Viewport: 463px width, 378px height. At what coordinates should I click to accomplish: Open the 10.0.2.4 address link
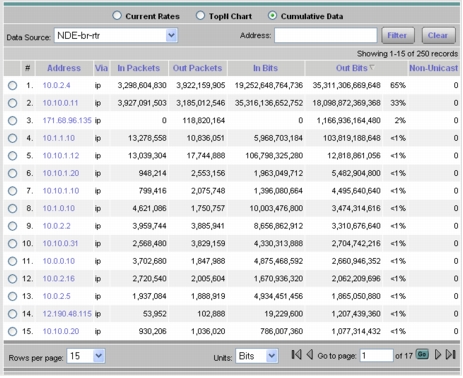[x=56, y=85]
